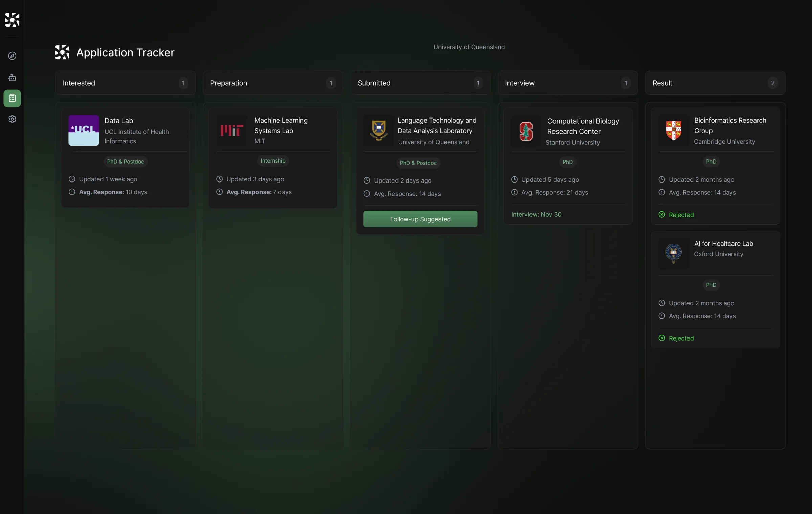Image resolution: width=812 pixels, height=514 pixels.
Task: Open Bioinformatics Research Group card title
Action: (730, 125)
